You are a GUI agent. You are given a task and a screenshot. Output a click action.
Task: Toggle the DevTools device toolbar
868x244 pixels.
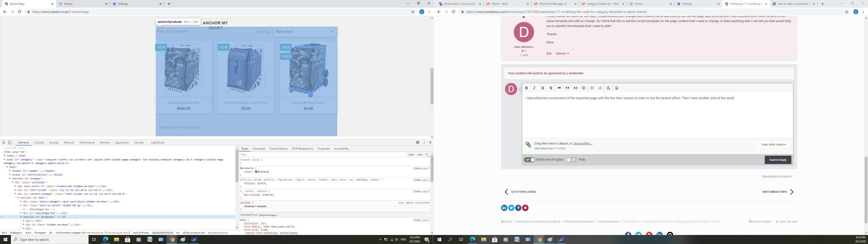coord(10,142)
